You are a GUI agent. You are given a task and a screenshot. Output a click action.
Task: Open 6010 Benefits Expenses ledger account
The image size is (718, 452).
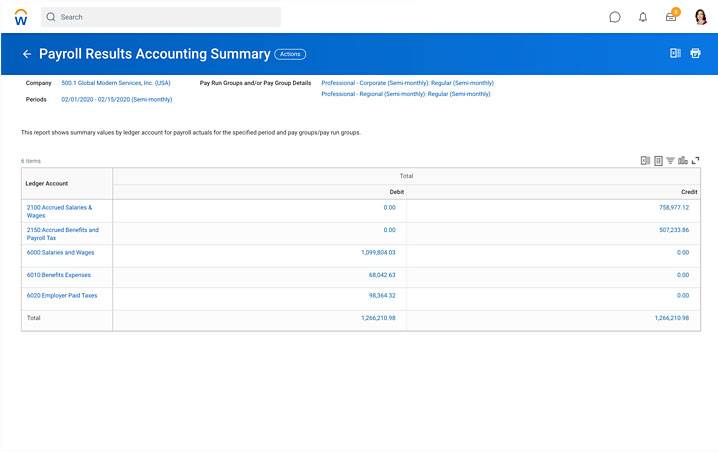tap(59, 275)
